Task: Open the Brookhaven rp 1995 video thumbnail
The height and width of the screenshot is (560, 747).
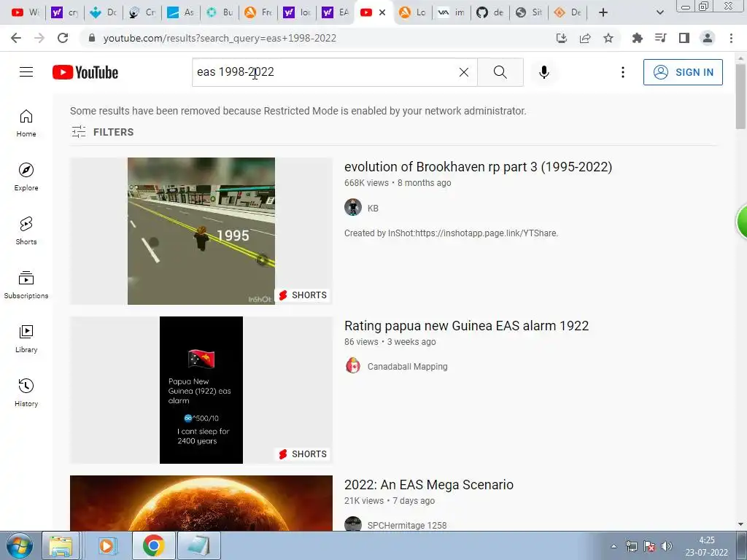Action: pos(201,231)
